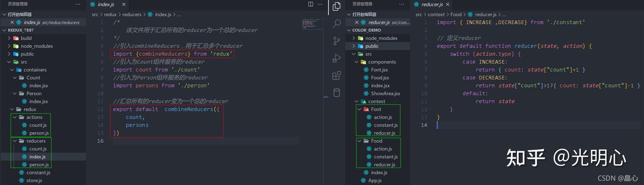Open index.js in context folder
644x185 pixels.
click(378, 172)
